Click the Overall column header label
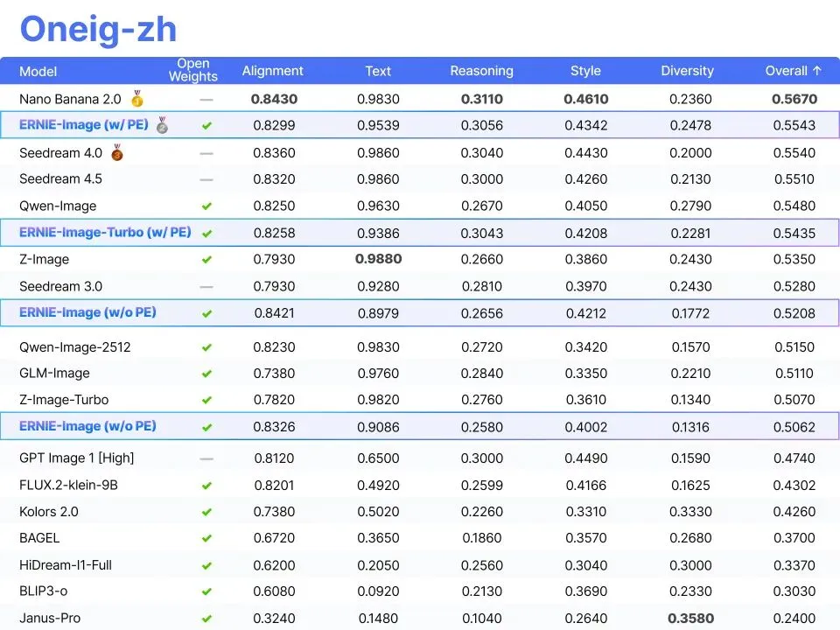This screenshot has height=630, width=840. click(786, 71)
